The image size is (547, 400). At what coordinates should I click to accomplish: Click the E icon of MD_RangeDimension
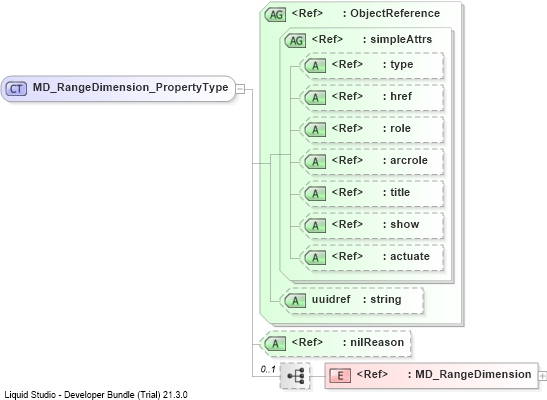(x=340, y=376)
